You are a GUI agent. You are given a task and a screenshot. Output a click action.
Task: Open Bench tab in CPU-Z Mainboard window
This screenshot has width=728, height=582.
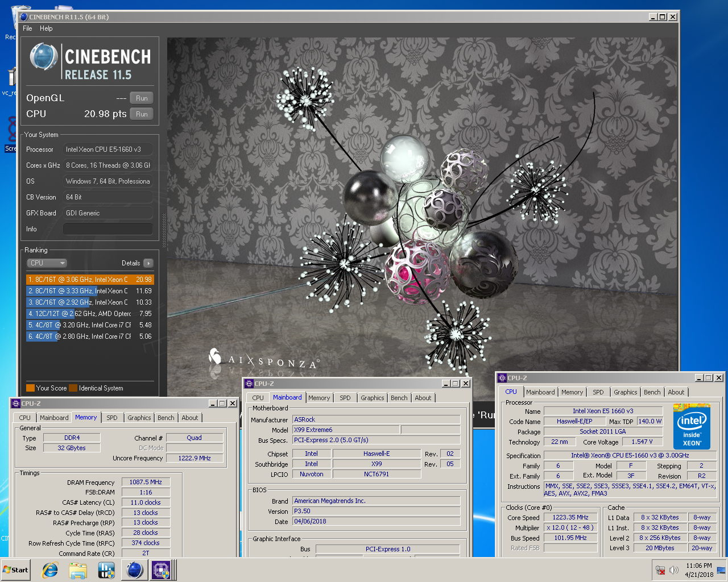[399, 398]
